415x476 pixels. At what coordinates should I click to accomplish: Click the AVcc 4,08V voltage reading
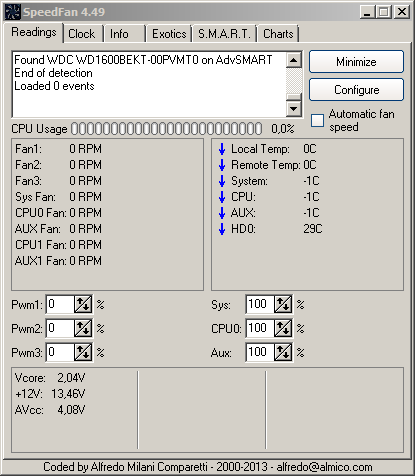[x=50, y=410]
